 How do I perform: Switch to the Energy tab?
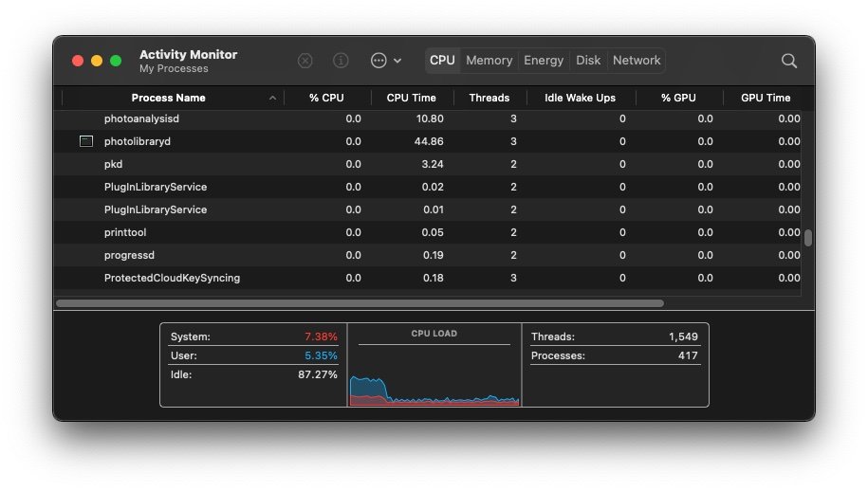[544, 61]
